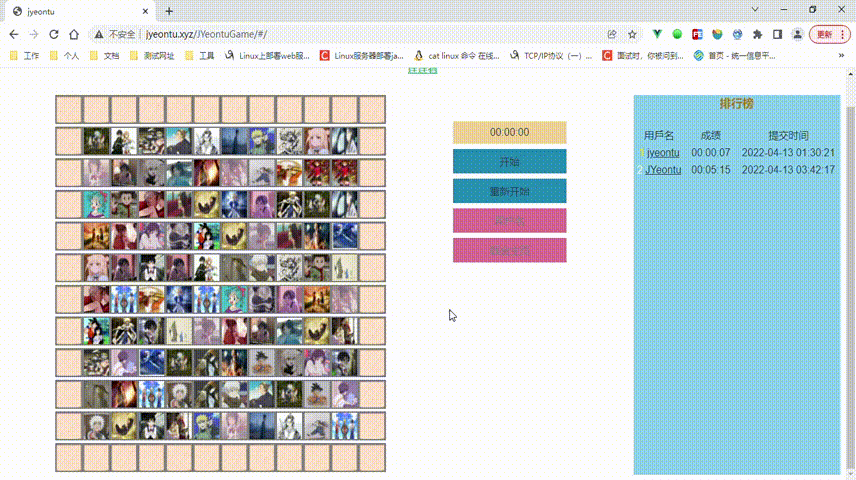Click the 更新 update button
The image size is (856, 480).
pos(829,34)
